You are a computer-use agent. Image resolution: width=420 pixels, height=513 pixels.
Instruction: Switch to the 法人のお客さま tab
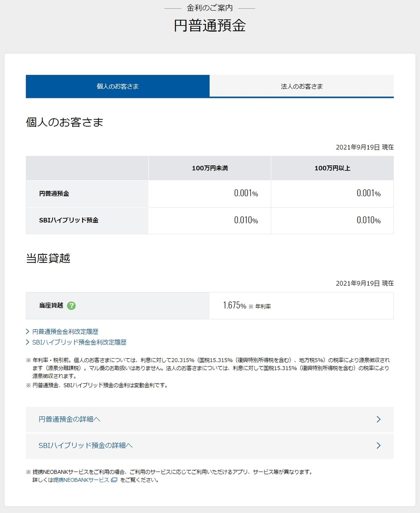pos(302,86)
